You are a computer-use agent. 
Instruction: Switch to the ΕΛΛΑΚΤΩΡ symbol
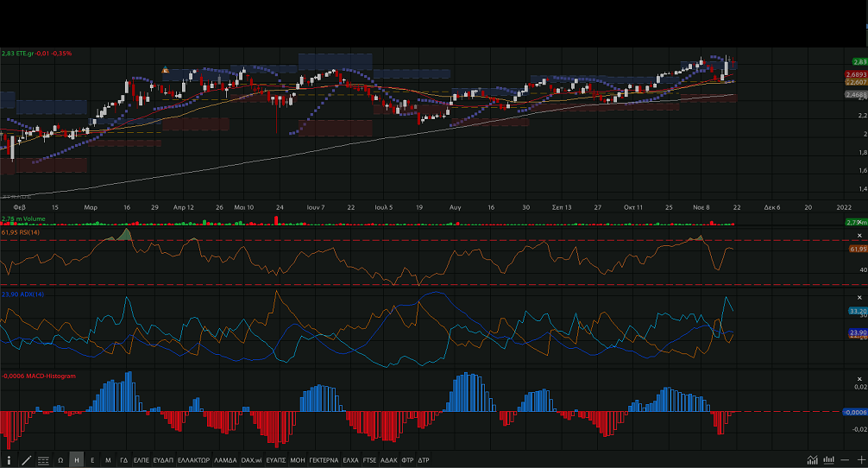[x=194, y=460]
